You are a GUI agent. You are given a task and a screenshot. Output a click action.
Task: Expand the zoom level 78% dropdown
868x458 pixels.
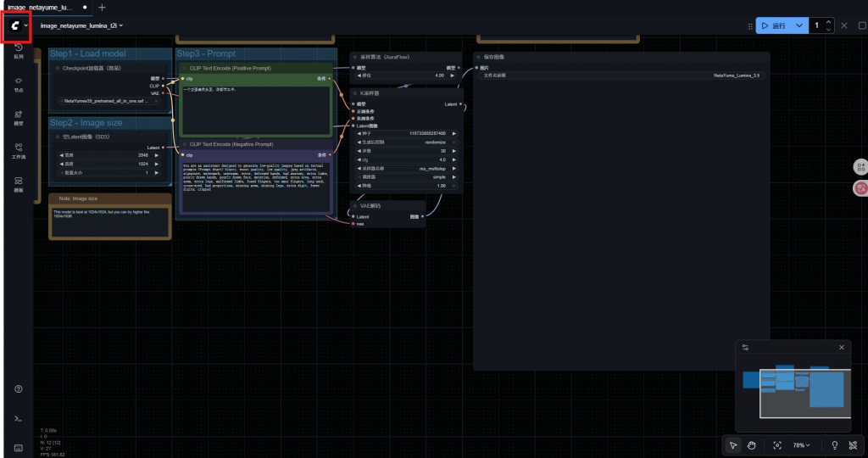(801, 445)
